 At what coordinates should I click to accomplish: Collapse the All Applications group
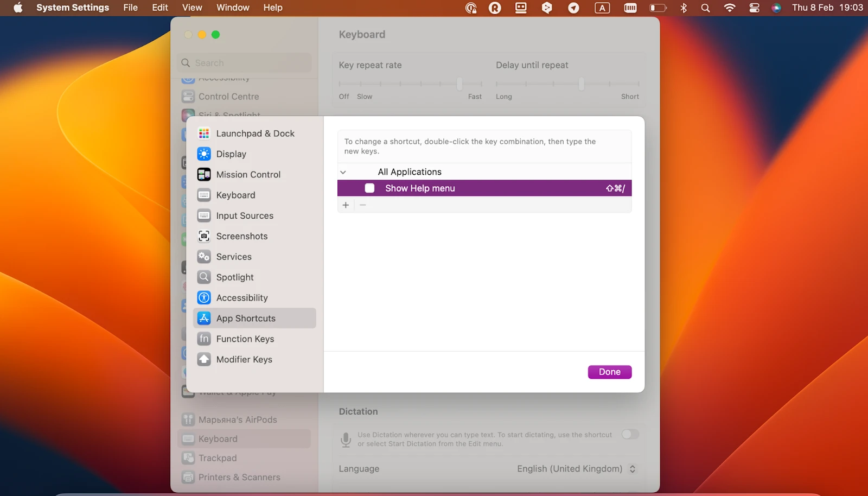[x=343, y=171]
